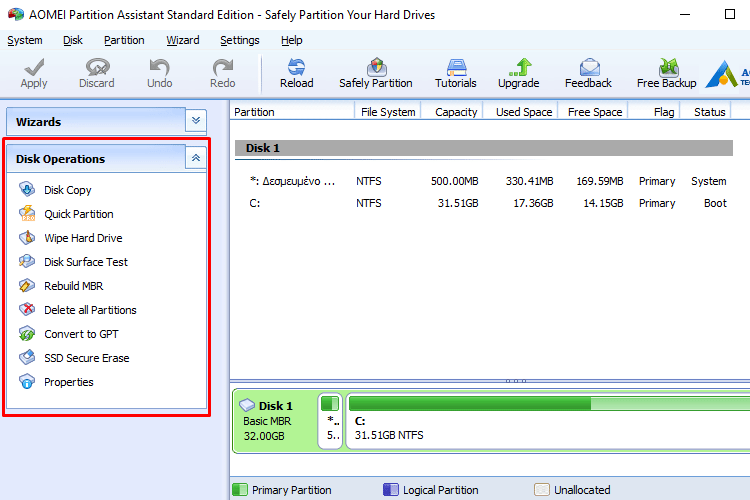Open Safely Partition from the toolbar
750x500 pixels.
tap(375, 74)
